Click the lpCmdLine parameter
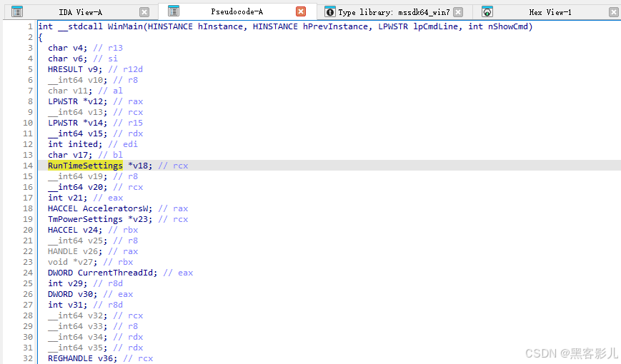The image size is (621, 364). [x=436, y=26]
